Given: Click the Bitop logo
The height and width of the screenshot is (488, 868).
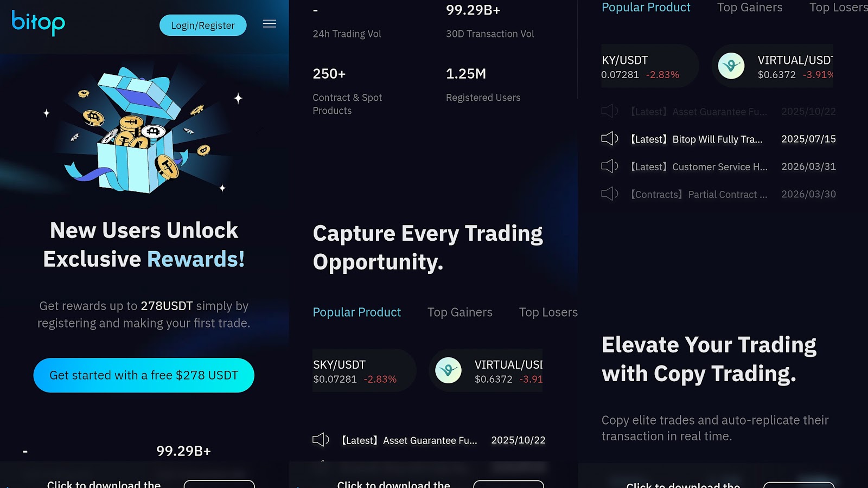Looking at the screenshot, I should [38, 23].
